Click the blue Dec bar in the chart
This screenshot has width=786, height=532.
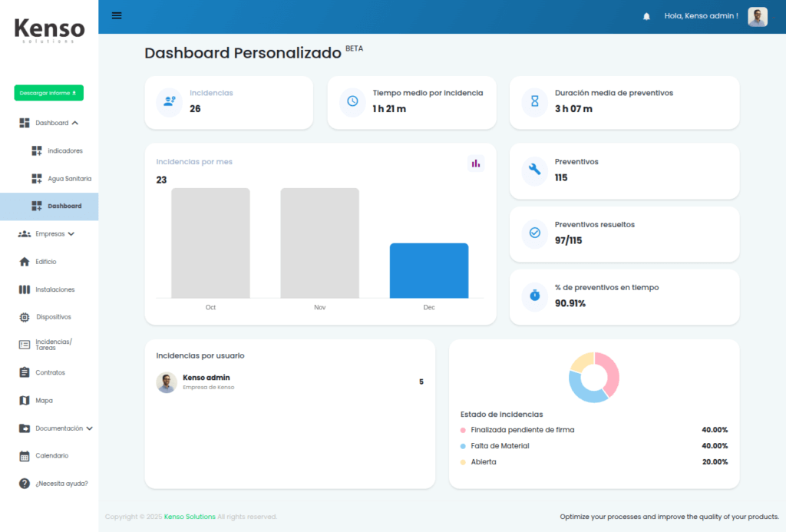click(429, 271)
